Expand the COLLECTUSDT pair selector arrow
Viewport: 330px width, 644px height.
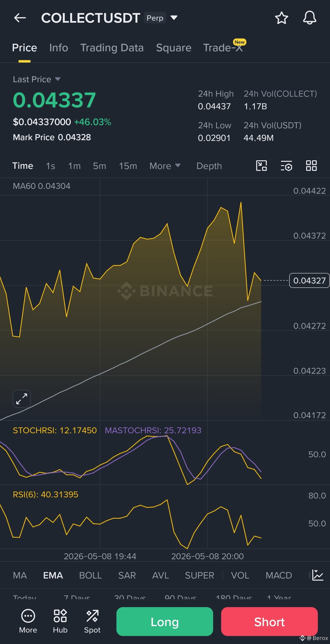click(x=174, y=17)
